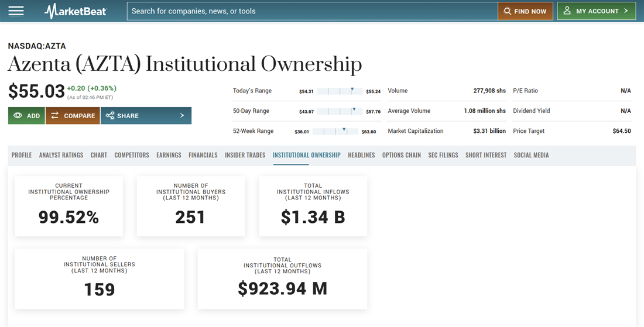Click the 52-Week Range slider bar
The image size is (644, 327).
tap(338, 132)
